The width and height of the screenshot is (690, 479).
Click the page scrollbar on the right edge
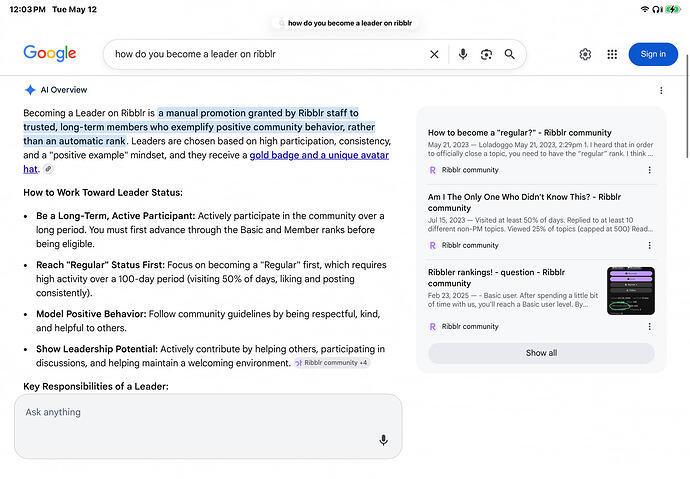coord(687,106)
